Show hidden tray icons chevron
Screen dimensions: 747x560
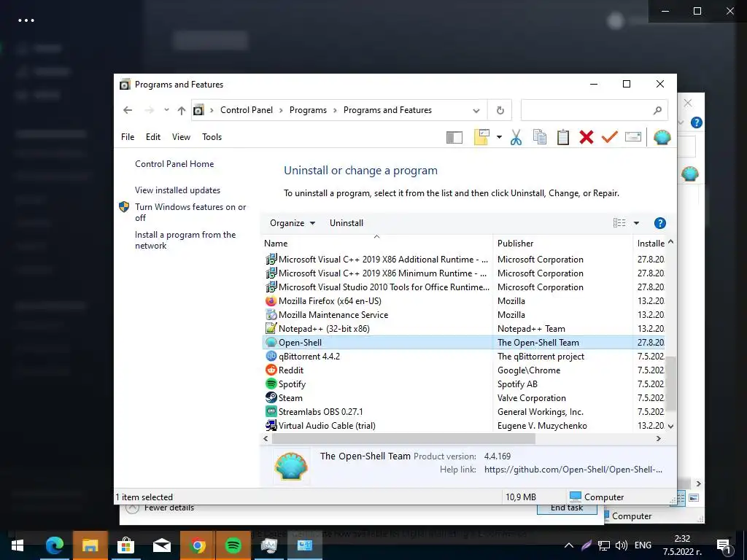pyautogui.click(x=569, y=545)
